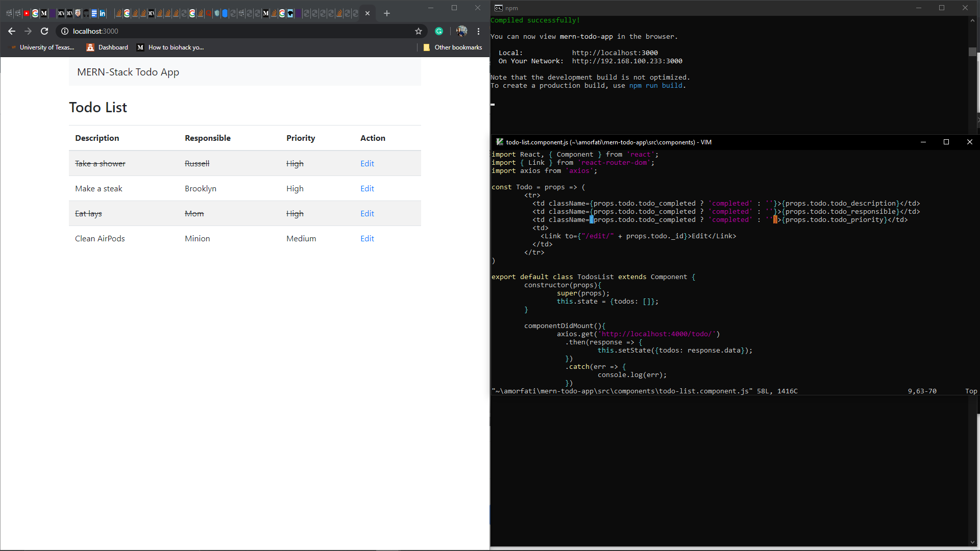
Task: Open a new browser tab
Action: click(387, 13)
